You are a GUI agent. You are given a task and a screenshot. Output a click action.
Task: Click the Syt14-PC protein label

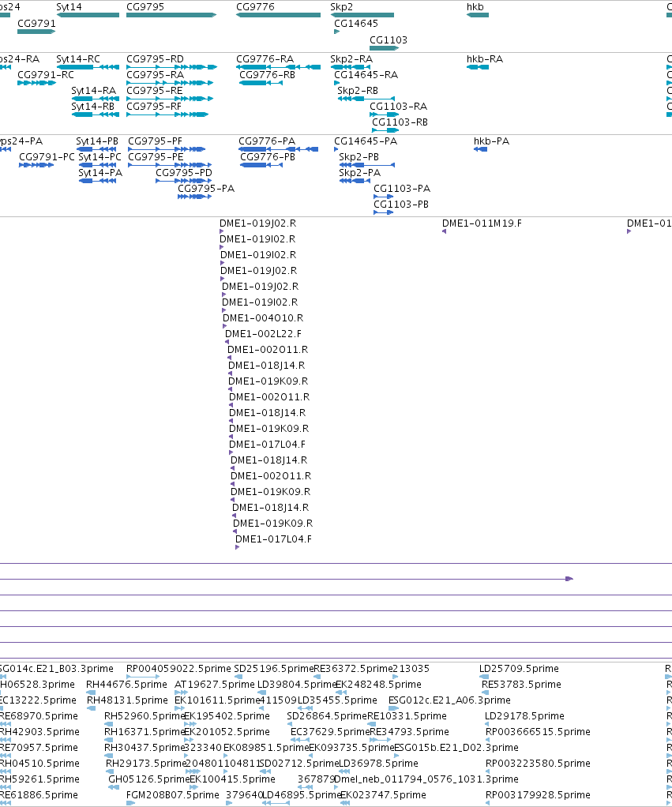[x=99, y=156]
